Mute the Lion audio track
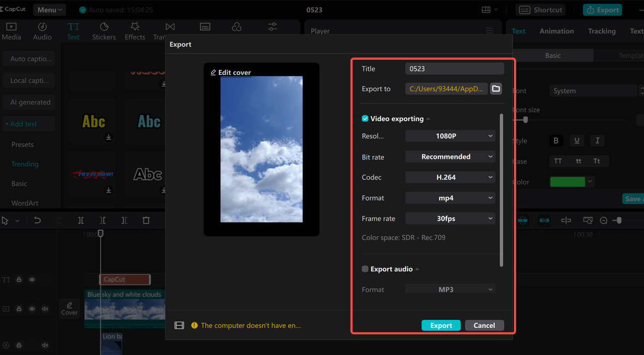Image resolution: width=644 pixels, height=355 pixels. pyautogui.click(x=45, y=345)
